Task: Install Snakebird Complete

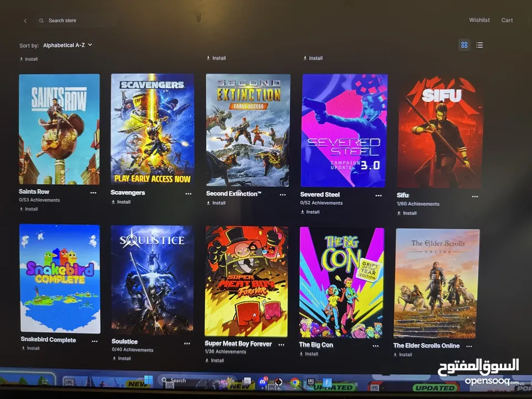Action: 30,348
